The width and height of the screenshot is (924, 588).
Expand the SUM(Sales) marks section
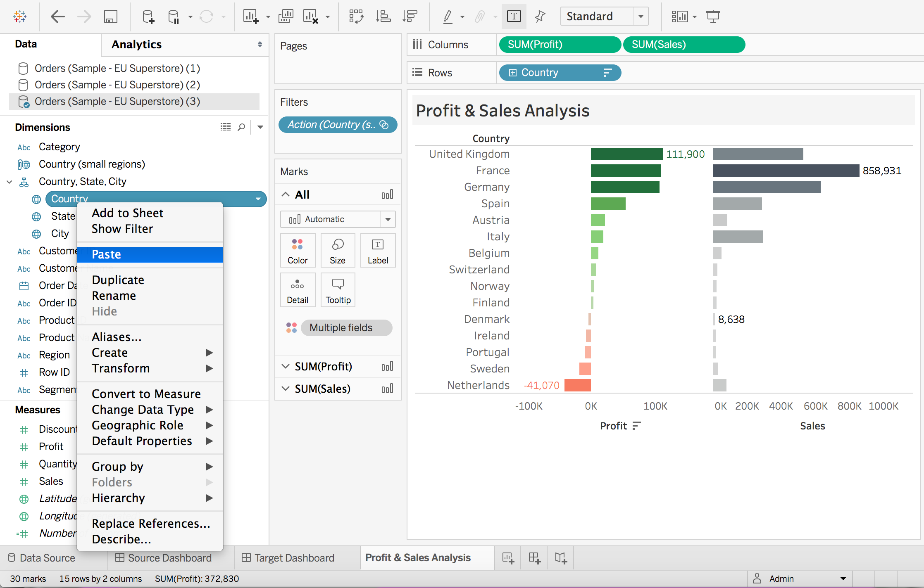pyautogui.click(x=286, y=389)
